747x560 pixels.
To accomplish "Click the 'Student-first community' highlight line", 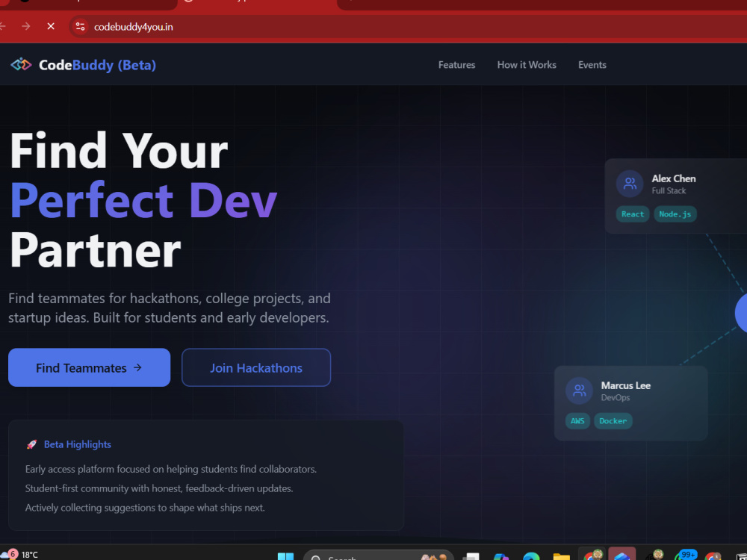I will [x=158, y=488].
